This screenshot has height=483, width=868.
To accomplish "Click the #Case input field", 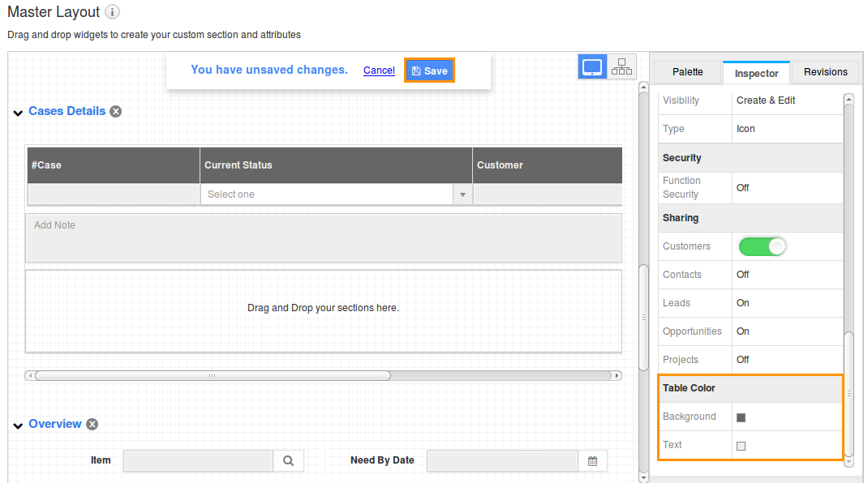I will [x=114, y=194].
